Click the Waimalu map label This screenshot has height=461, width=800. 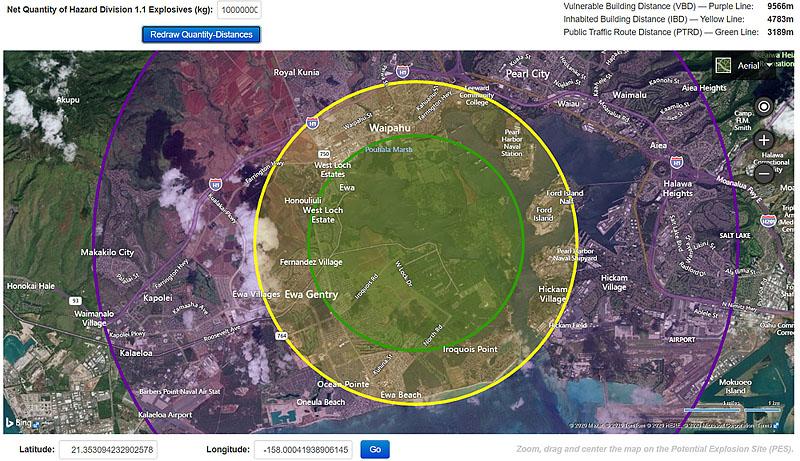[x=630, y=95]
